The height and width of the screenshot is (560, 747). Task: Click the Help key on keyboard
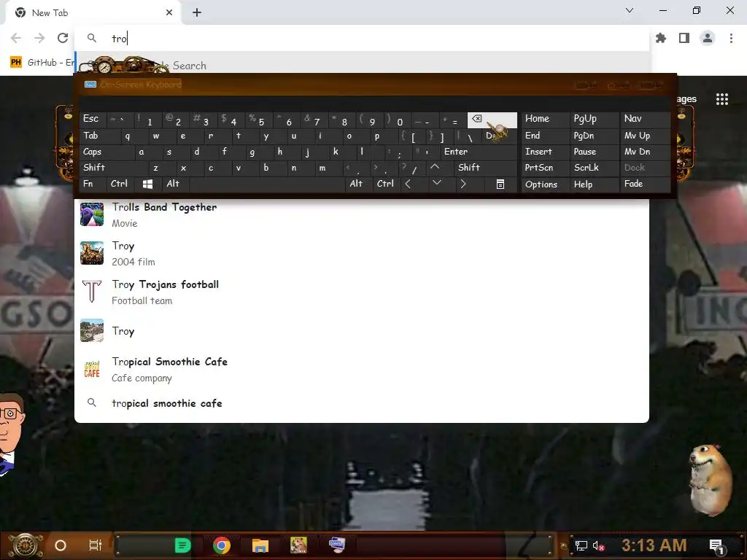pos(593,184)
